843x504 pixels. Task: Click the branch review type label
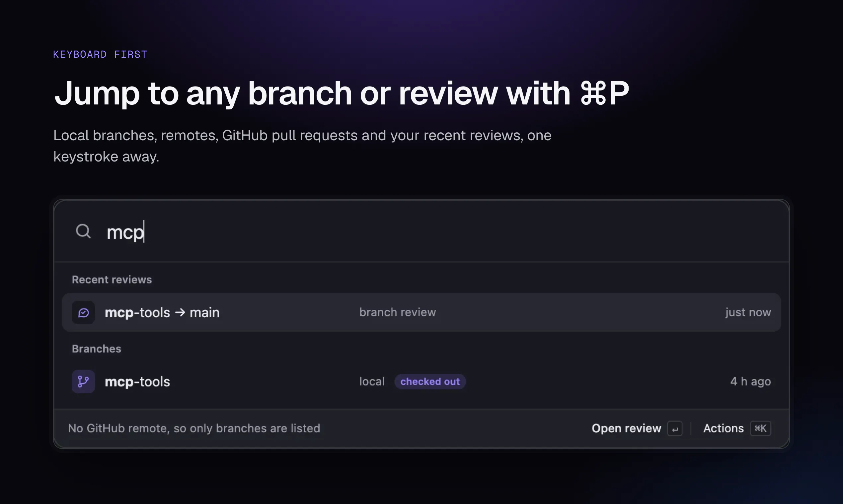click(397, 312)
